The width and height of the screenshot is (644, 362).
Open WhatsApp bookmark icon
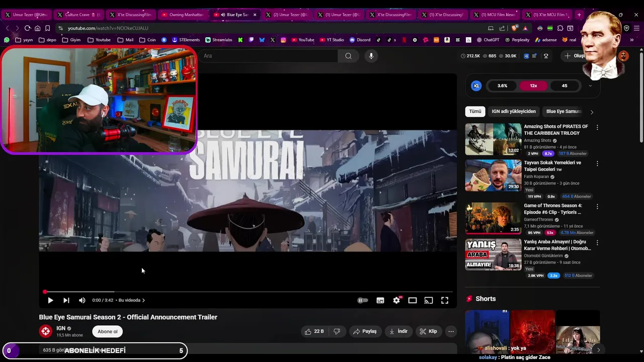tap(7, 40)
